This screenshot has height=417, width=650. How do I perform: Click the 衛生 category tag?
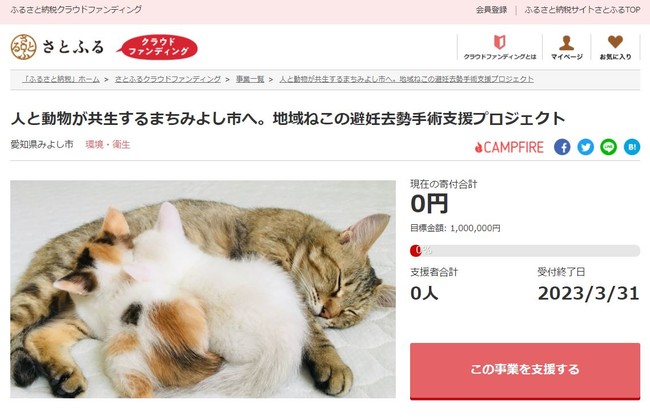[x=121, y=144]
